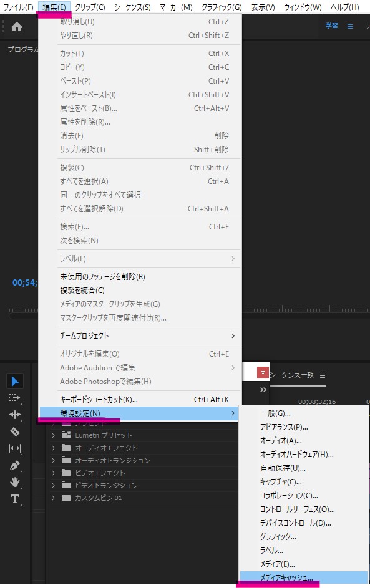Open the グラフィック(G) menu
The width and height of the screenshot is (370, 588).
coord(222,7)
